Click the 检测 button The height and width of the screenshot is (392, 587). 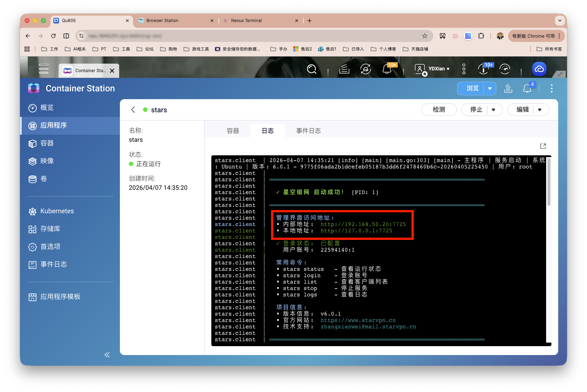[439, 110]
